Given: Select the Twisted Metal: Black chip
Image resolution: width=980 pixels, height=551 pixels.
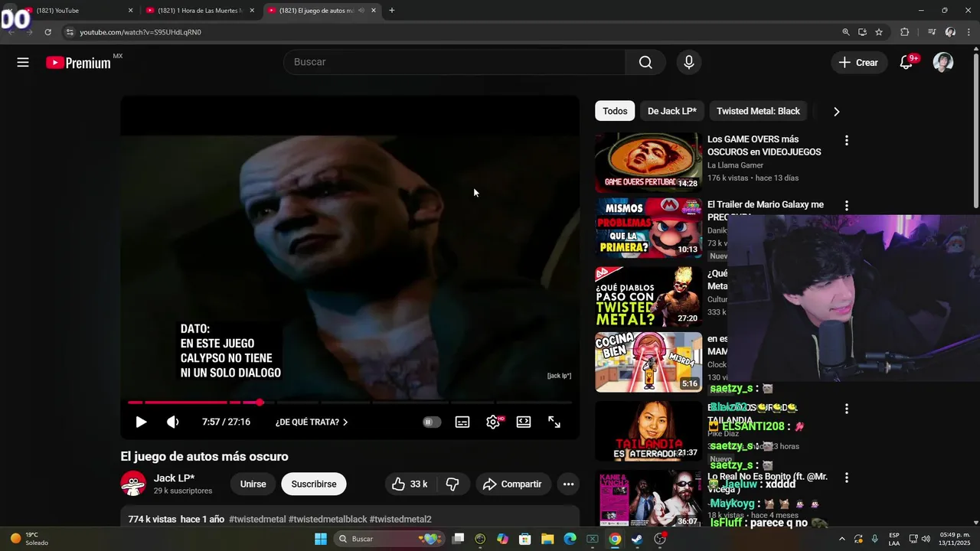Looking at the screenshot, I should pos(758,111).
